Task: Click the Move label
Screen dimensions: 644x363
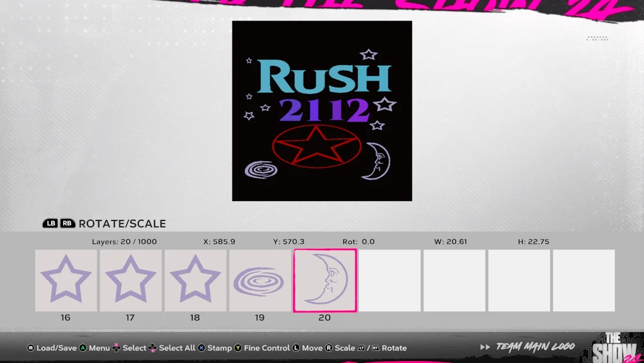Action: (x=312, y=348)
